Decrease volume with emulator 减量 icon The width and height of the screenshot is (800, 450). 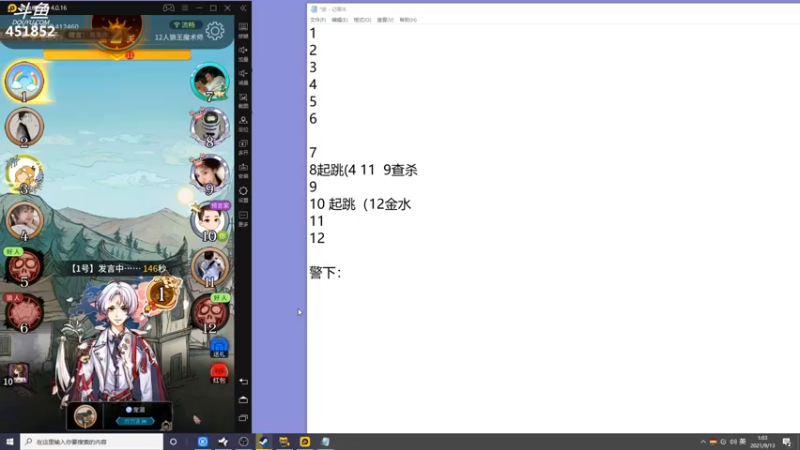tap(243, 77)
